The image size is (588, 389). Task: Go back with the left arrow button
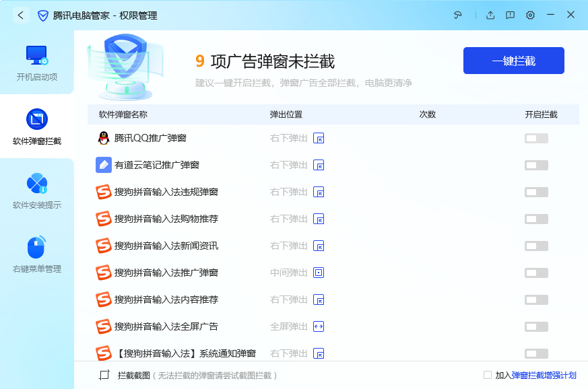(x=21, y=15)
